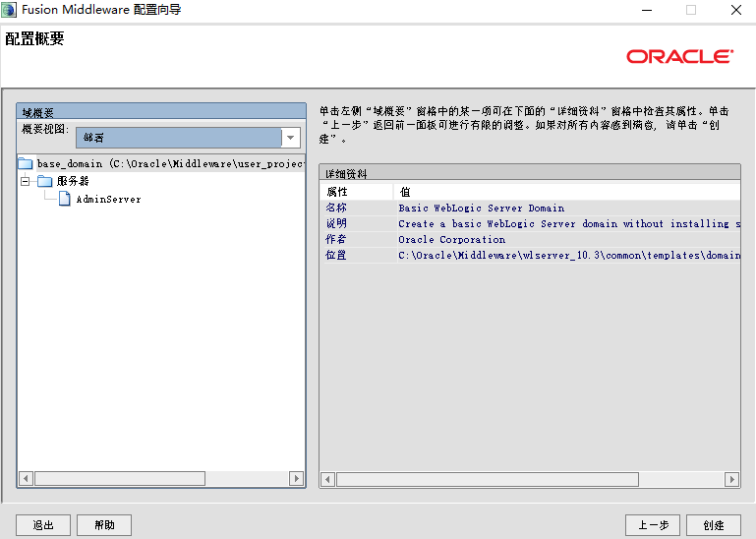This screenshot has height=539, width=756.
Task: Select the base_domain tree row
Action: pos(161,163)
